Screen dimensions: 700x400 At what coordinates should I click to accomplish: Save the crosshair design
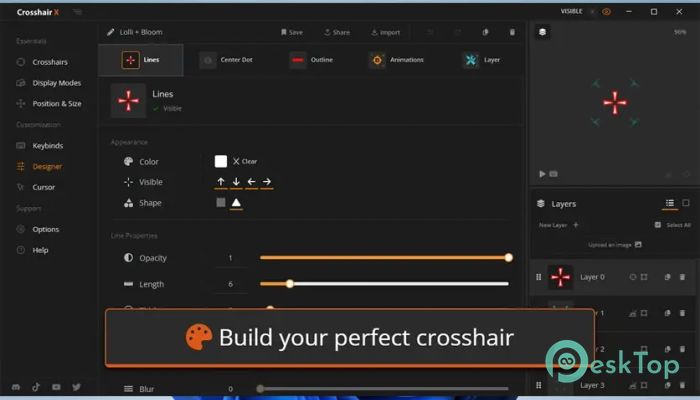click(x=292, y=32)
